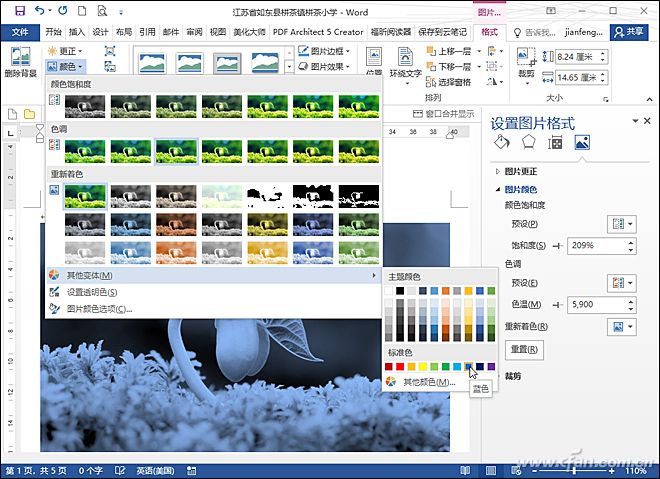Click the print preview icon
Screen dimensions: 660x479
pos(102,11)
